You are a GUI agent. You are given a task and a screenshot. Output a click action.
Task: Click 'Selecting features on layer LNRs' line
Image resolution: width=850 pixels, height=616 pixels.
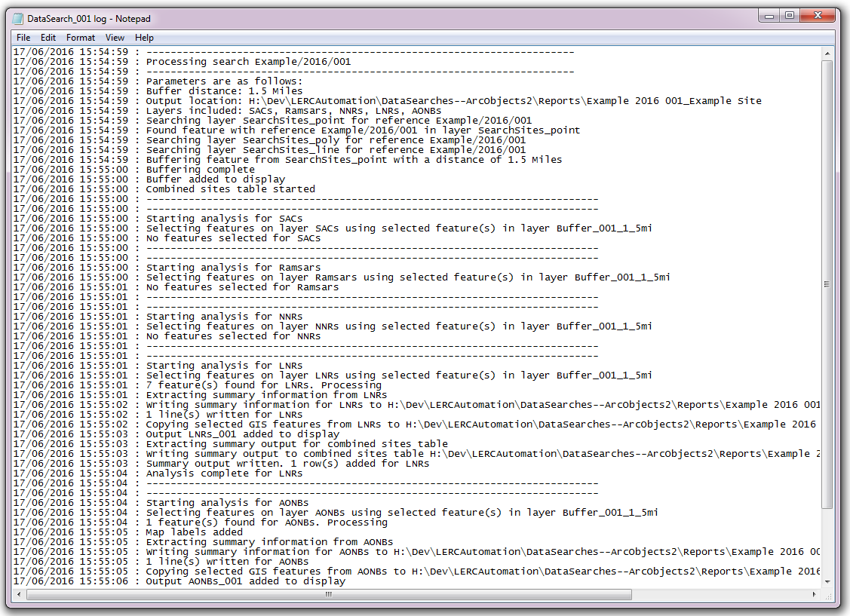click(x=333, y=375)
